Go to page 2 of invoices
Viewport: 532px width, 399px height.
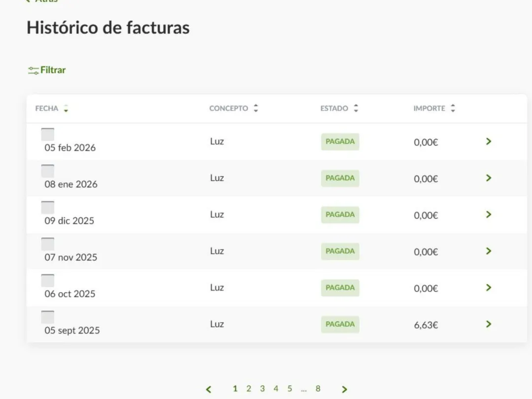[249, 389]
